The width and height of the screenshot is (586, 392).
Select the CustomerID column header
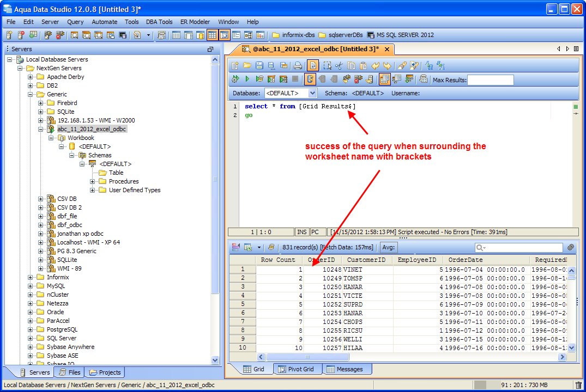pos(366,260)
